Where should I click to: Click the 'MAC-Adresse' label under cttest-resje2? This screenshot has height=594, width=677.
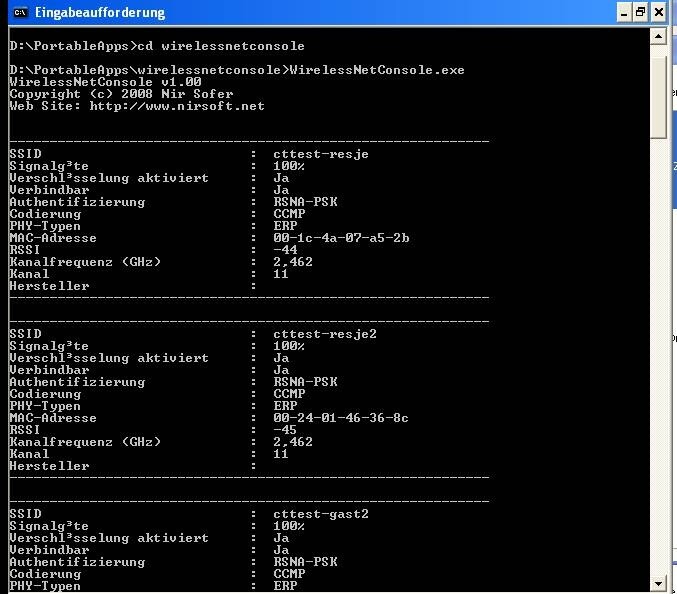coord(53,418)
